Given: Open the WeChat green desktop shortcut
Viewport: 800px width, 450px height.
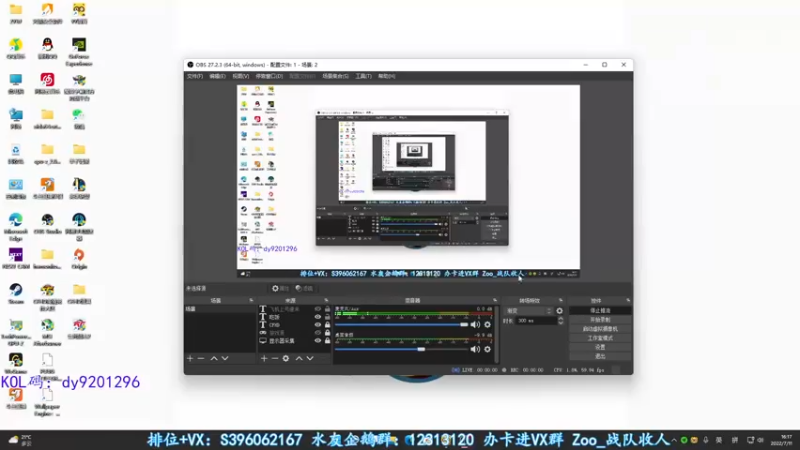Looking at the screenshot, I should (79, 118).
